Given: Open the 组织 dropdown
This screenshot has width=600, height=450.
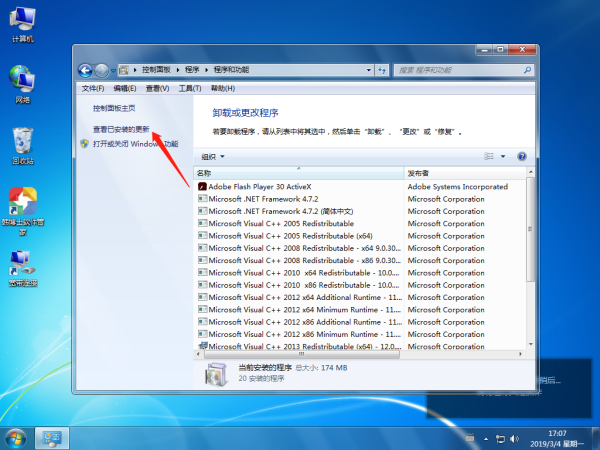Looking at the screenshot, I should tap(213, 157).
